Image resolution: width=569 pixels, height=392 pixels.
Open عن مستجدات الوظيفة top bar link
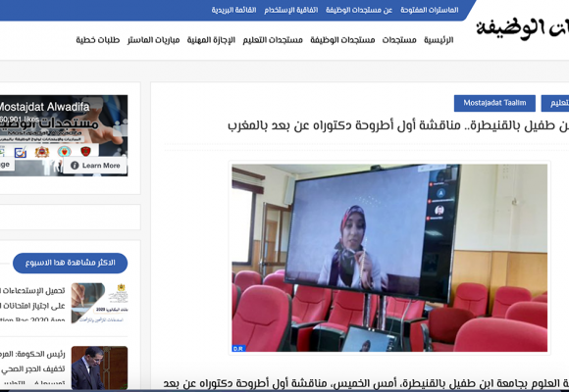click(359, 10)
